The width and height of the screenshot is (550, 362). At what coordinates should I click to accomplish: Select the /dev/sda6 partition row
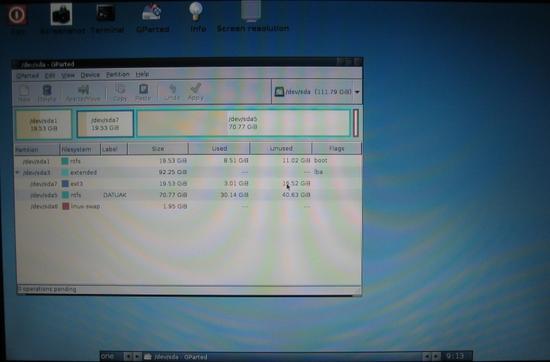(x=188, y=206)
